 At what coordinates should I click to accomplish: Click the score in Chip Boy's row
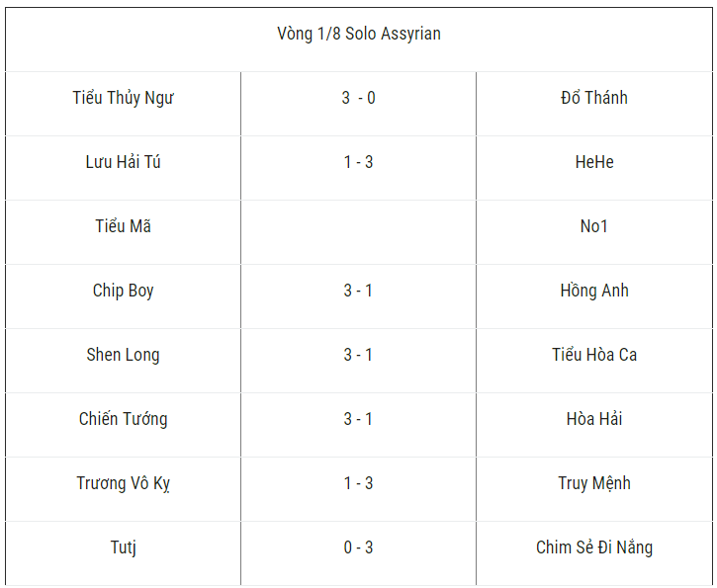point(358,291)
